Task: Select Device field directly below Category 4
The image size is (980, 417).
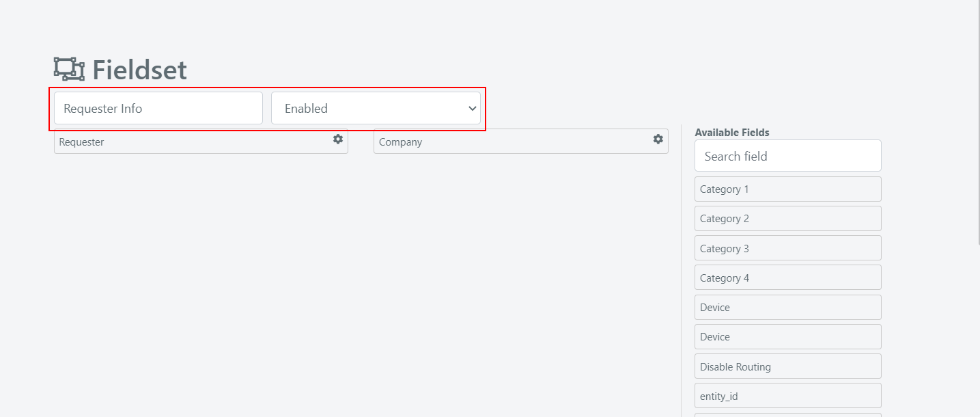Action: [x=788, y=308]
